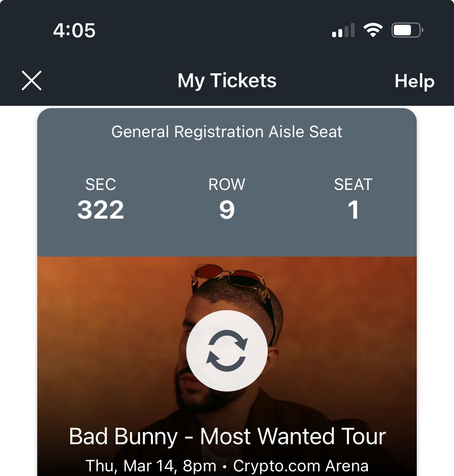Select the clock showing 4:05
454x476 pixels.
click(x=75, y=30)
